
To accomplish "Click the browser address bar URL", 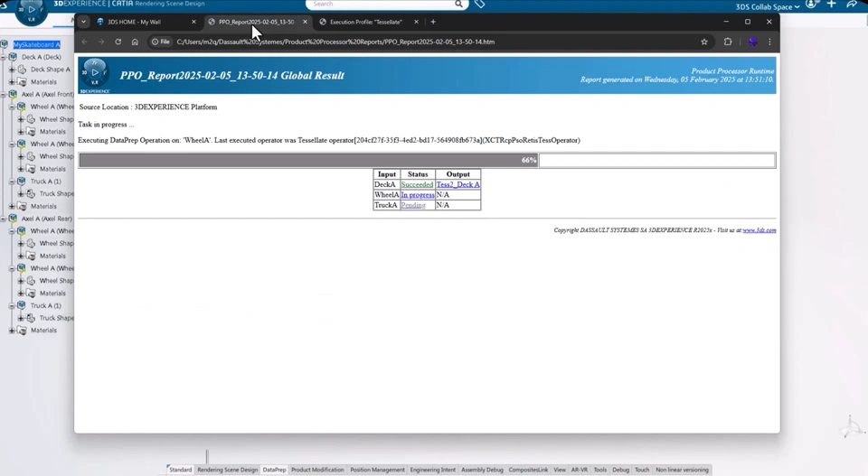I will point(335,42).
